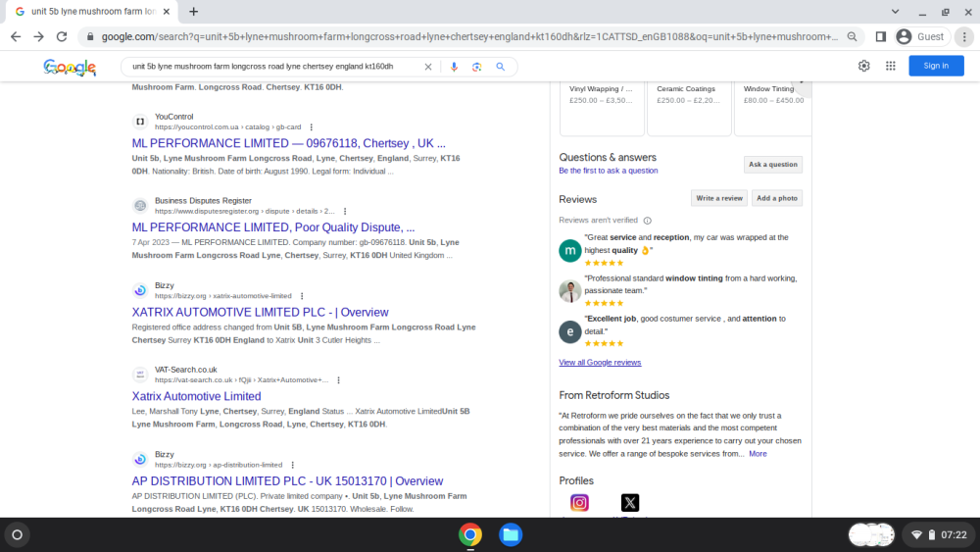Click the youcontrol.com.ua breadcrumb URL
This screenshot has width=980, height=552.
228,126
